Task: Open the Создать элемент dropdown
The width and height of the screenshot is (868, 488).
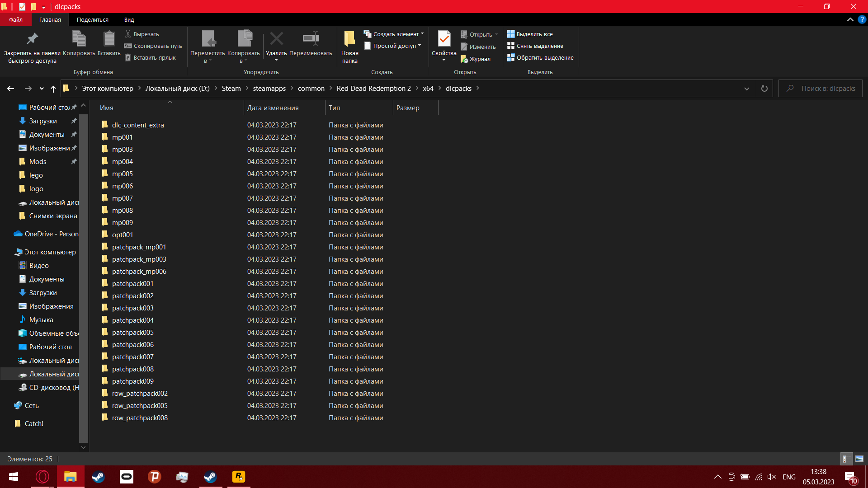Action: 394,34
